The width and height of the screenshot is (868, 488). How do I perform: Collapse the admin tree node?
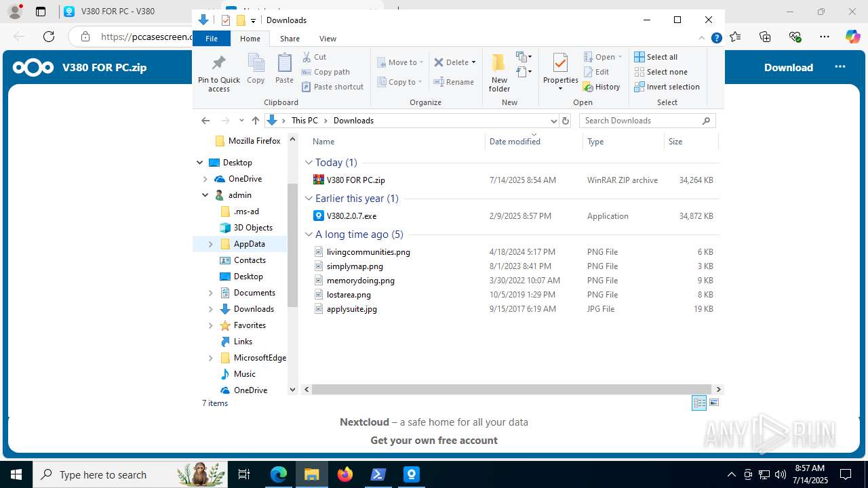tap(205, 195)
